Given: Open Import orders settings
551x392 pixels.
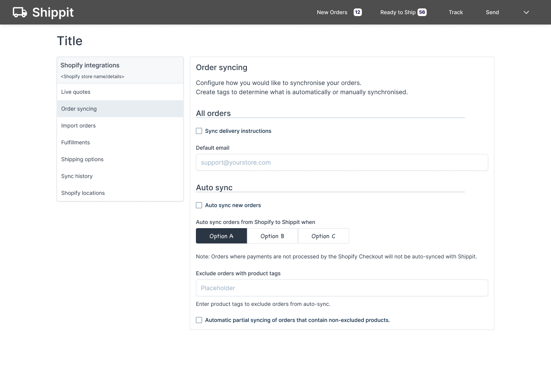Looking at the screenshot, I should [120, 126].
